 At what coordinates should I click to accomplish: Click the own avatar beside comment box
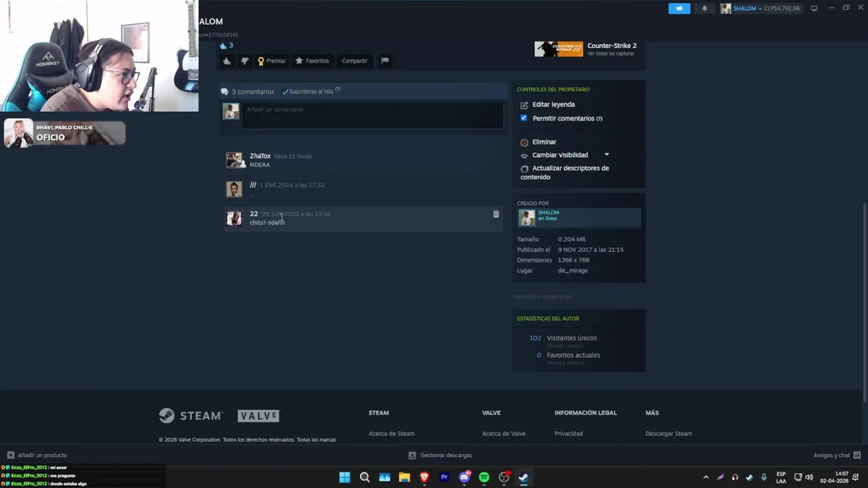pyautogui.click(x=231, y=111)
